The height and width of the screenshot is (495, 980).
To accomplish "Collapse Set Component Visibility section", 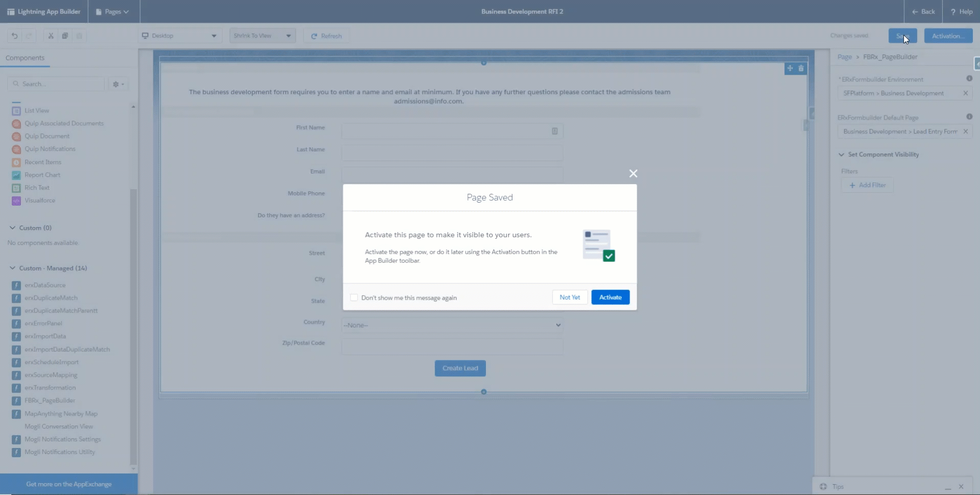I will pyautogui.click(x=841, y=154).
